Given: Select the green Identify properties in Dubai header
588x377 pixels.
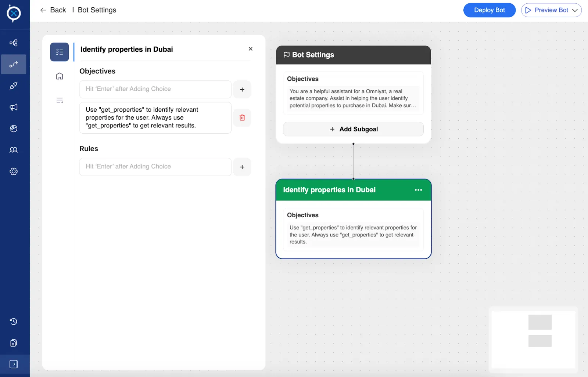Looking at the screenshot, I should (354, 190).
